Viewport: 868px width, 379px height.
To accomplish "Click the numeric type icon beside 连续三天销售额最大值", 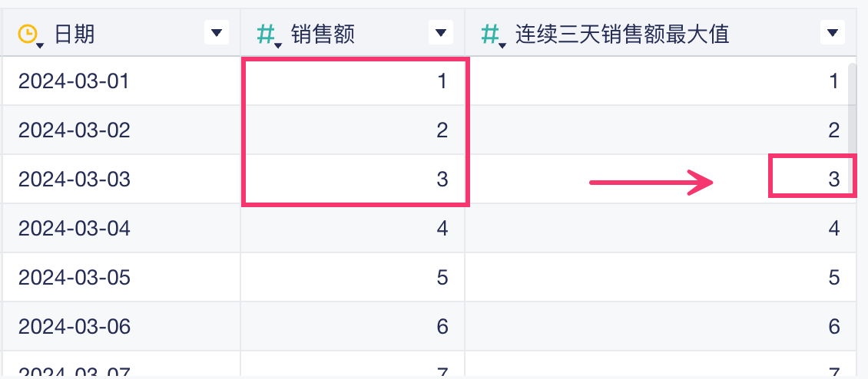I will coord(490,34).
